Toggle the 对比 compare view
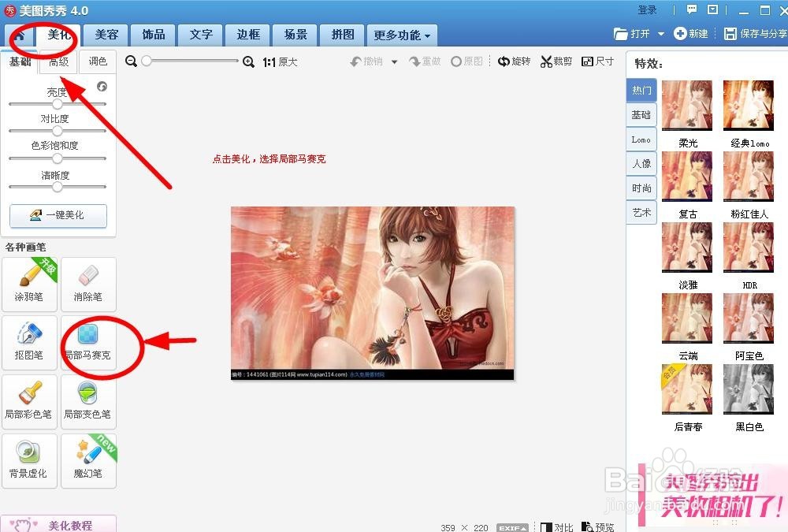This screenshot has width=788, height=532. coord(556,527)
